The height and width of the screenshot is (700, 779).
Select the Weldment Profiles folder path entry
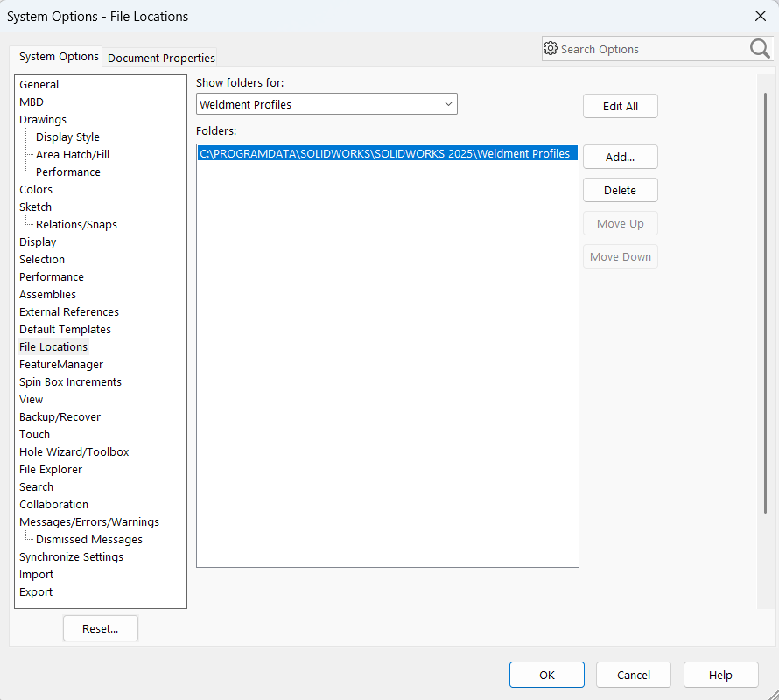(388, 152)
